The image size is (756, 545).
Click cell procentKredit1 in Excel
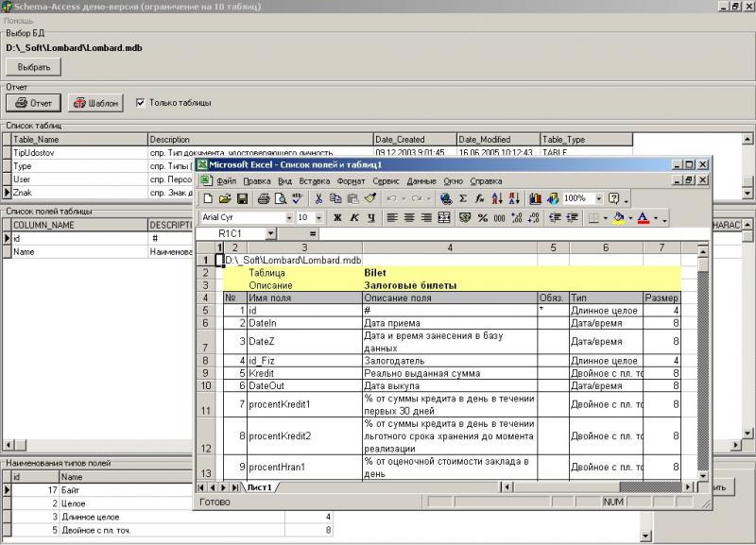[304, 404]
